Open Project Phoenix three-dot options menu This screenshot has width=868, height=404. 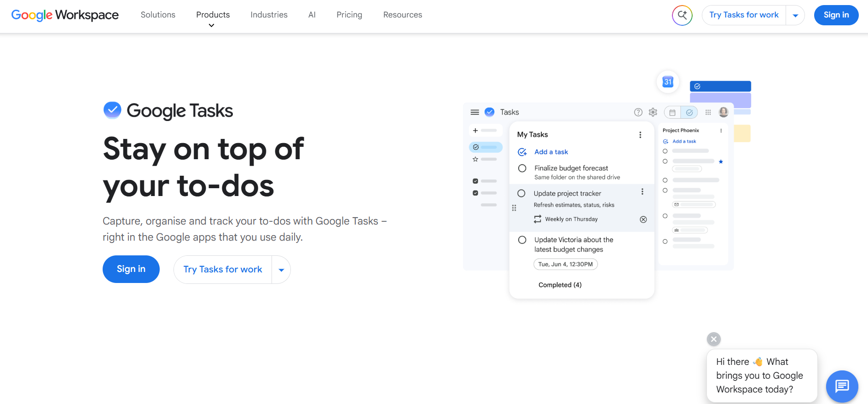tap(721, 131)
